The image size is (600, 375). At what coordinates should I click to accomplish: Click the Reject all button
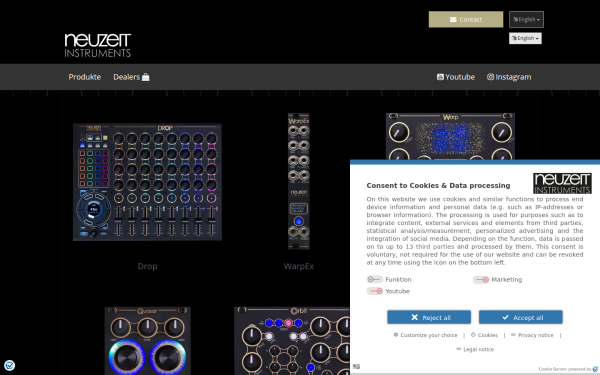429,317
